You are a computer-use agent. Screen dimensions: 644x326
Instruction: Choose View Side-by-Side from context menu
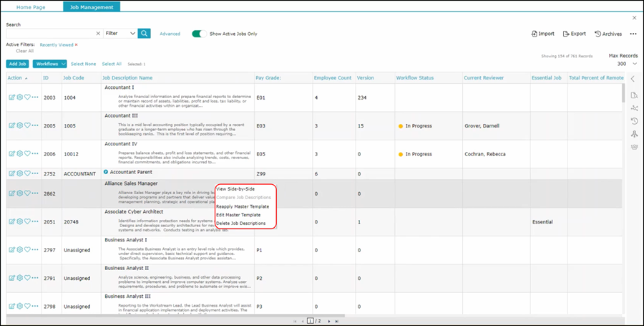235,189
